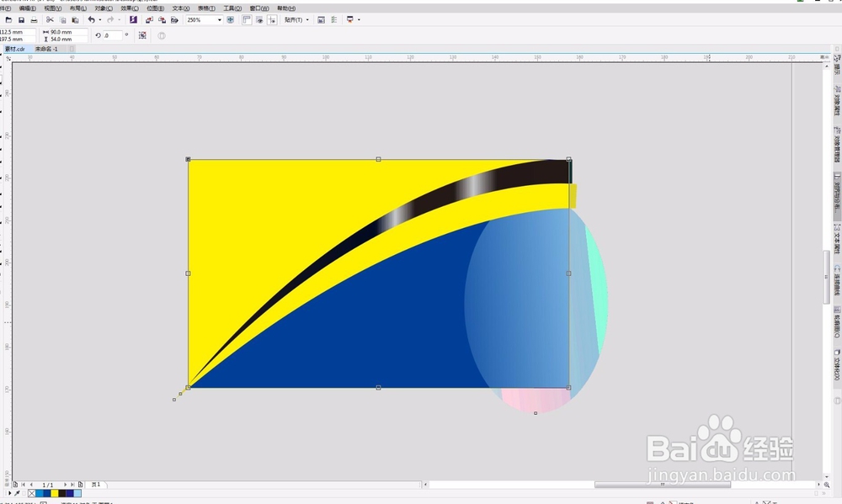Toggle the show rulers button
The height and width of the screenshot is (504, 842).
pyautogui.click(x=247, y=20)
